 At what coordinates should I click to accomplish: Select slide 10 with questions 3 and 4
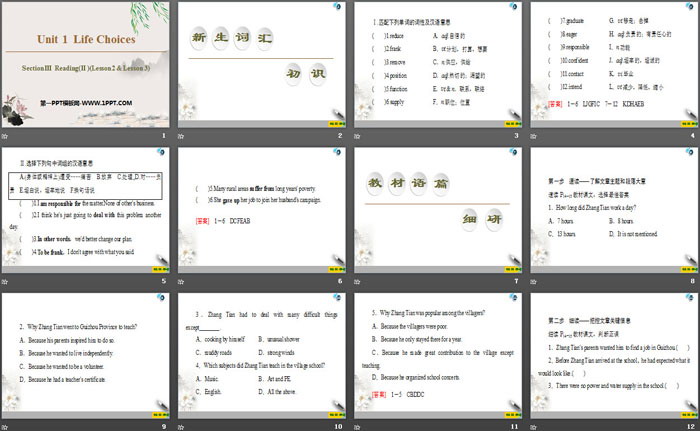pos(262,356)
